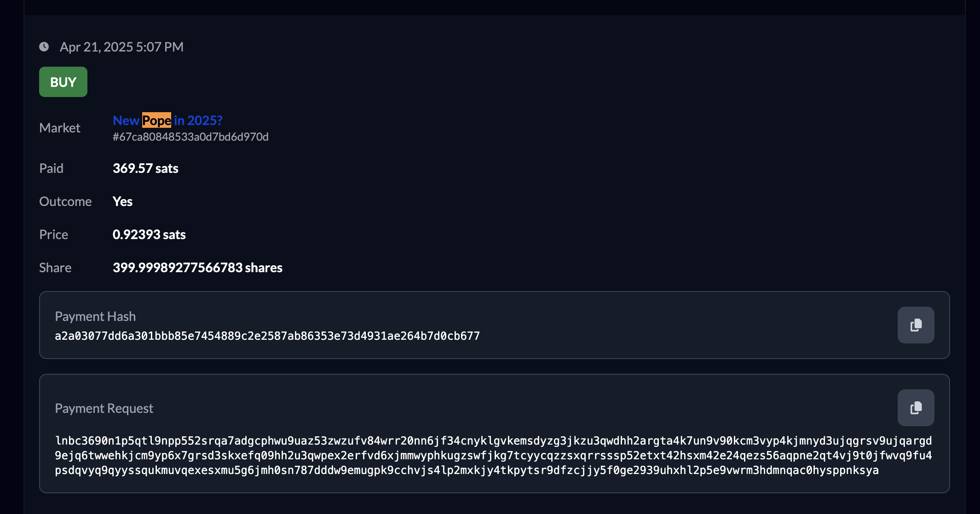Select the payment hash text
This screenshot has height=514, width=980.
coord(267,336)
